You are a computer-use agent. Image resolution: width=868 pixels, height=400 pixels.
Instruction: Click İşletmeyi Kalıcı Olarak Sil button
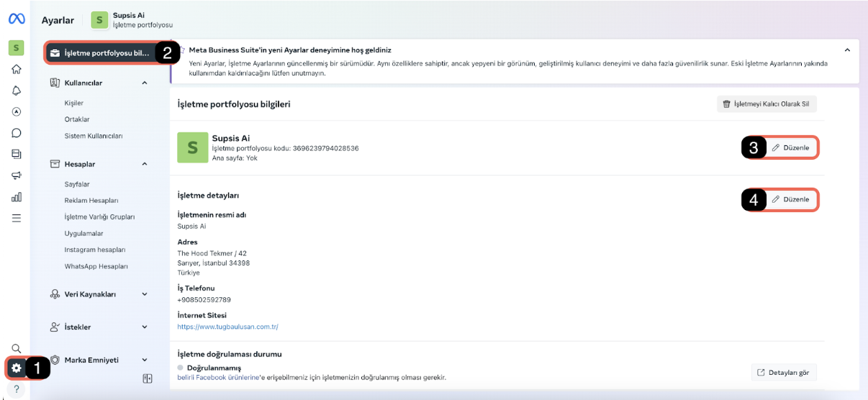767,104
